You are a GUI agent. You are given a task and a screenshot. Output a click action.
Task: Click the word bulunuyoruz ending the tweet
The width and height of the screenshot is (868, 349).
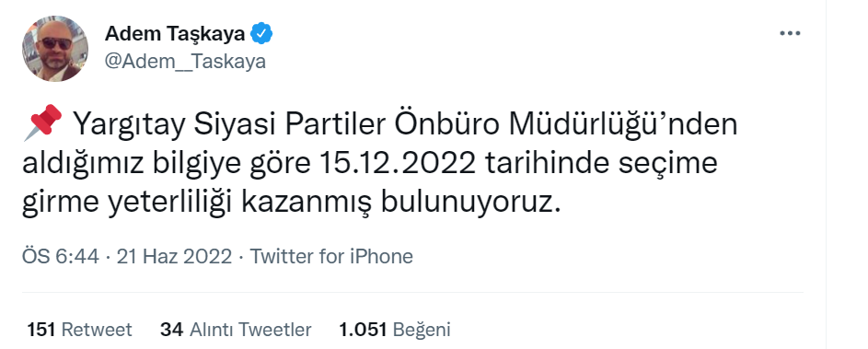point(470,204)
